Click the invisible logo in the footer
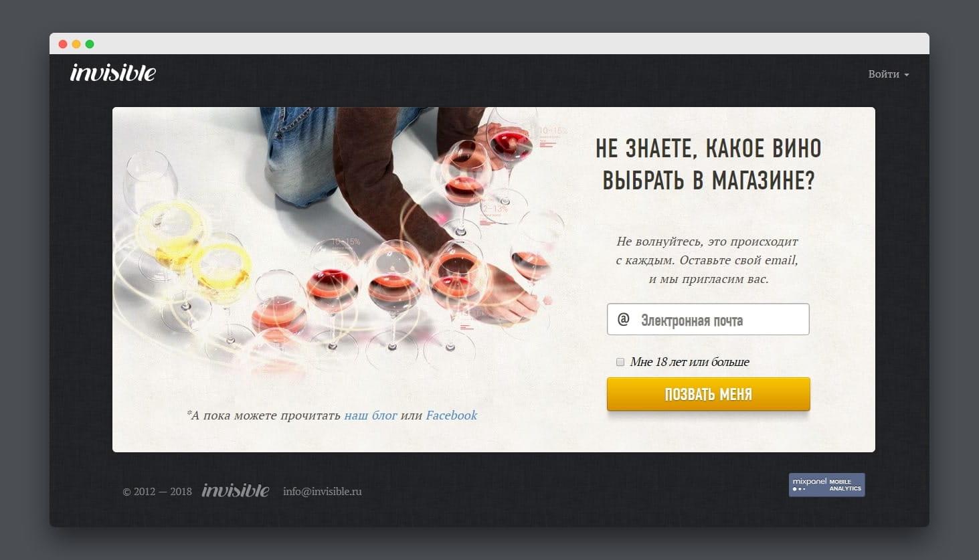The height and width of the screenshot is (560, 979). click(x=236, y=490)
